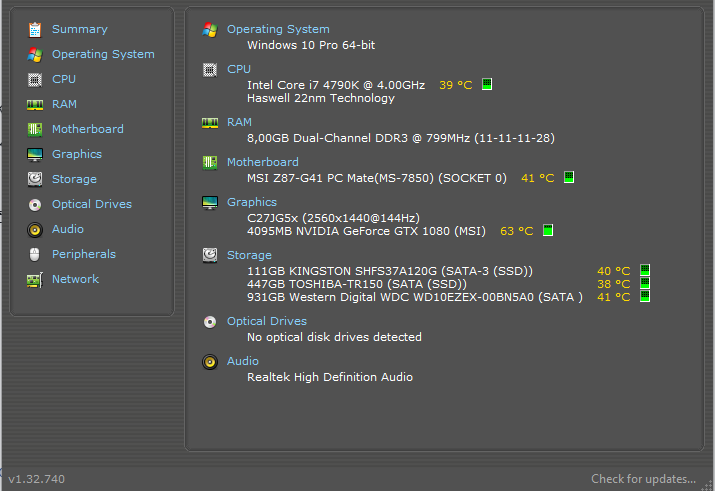Click the RAM stick icon in sidebar
Screen dimensions: 715x491
point(35,105)
